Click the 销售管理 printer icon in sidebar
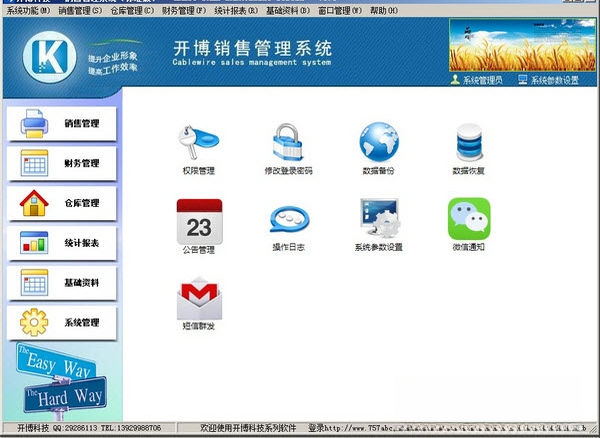 [34, 123]
